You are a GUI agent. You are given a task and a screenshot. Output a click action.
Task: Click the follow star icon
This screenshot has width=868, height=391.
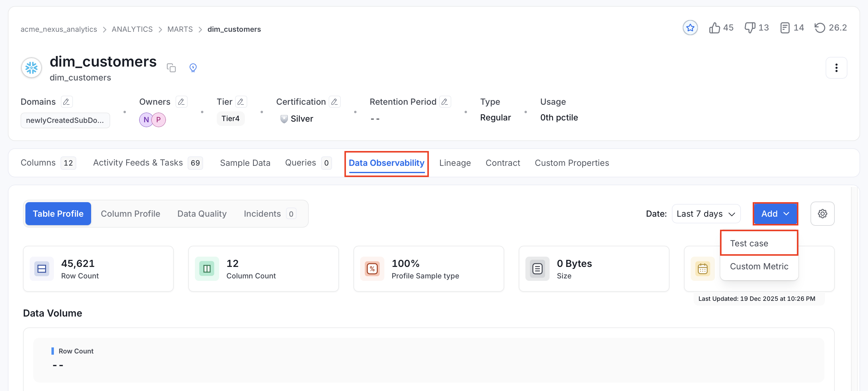tap(690, 28)
